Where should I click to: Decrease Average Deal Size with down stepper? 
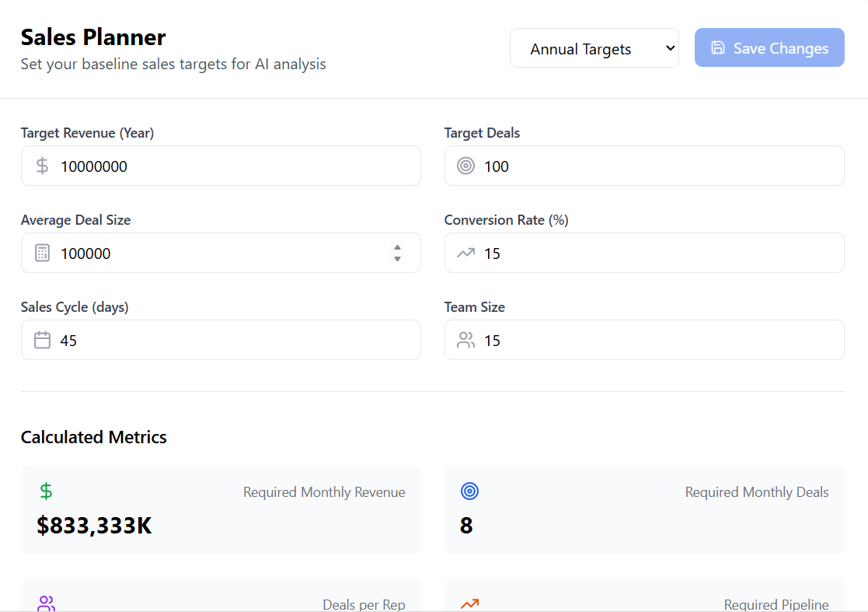[397, 258]
